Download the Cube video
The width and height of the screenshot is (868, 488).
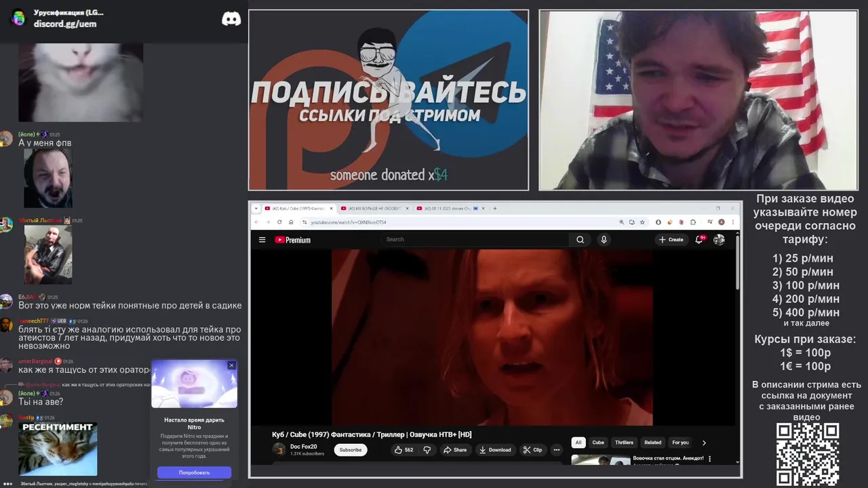pos(495,449)
